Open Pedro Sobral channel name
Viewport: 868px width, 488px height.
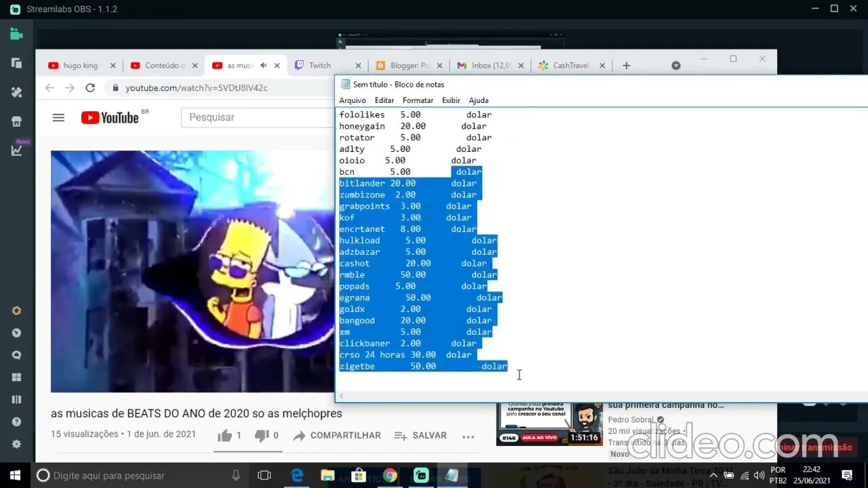631,420
